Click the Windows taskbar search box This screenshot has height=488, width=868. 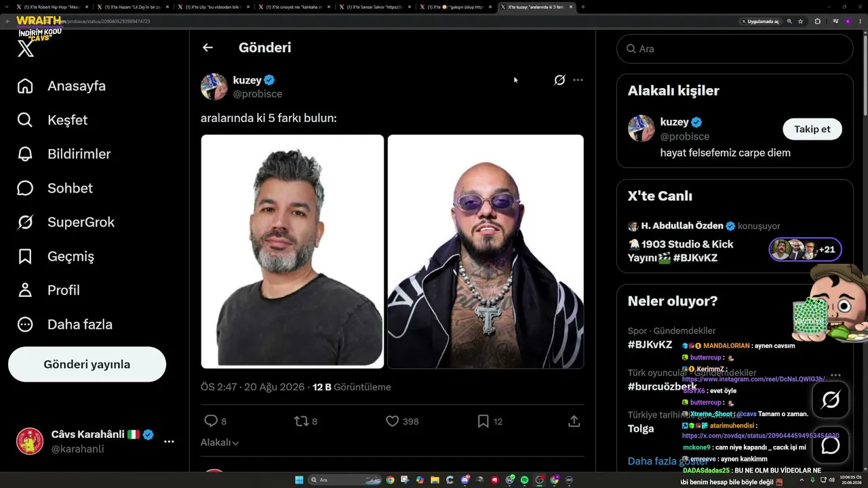pos(344,480)
